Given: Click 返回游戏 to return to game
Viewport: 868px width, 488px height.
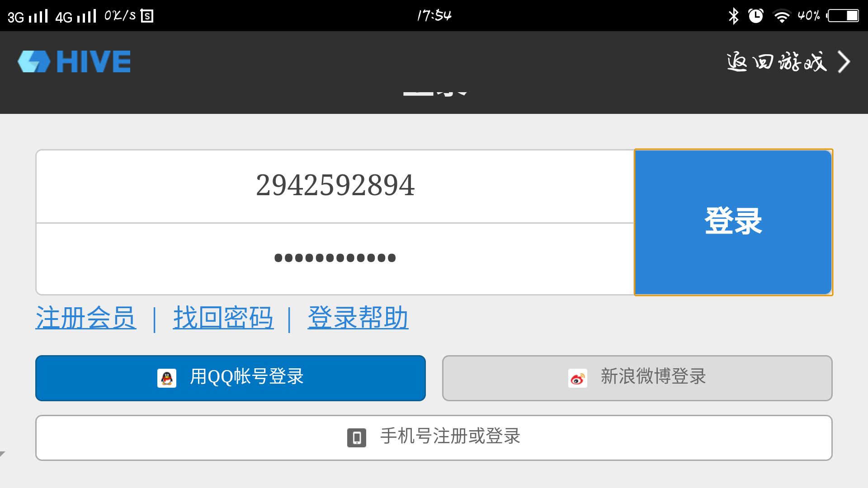Looking at the screenshot, I should pyautogui.click(x=777, y=62).
